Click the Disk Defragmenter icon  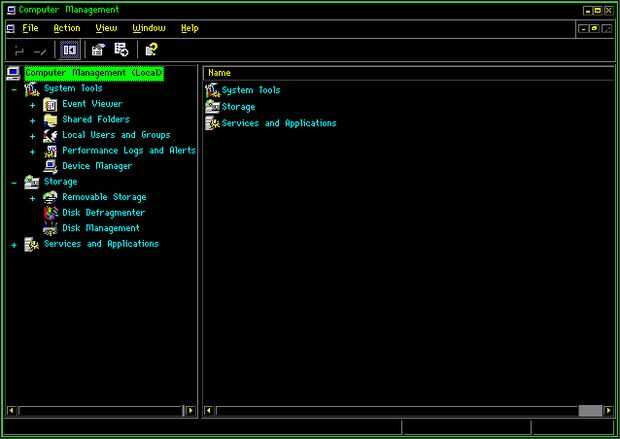50,213
